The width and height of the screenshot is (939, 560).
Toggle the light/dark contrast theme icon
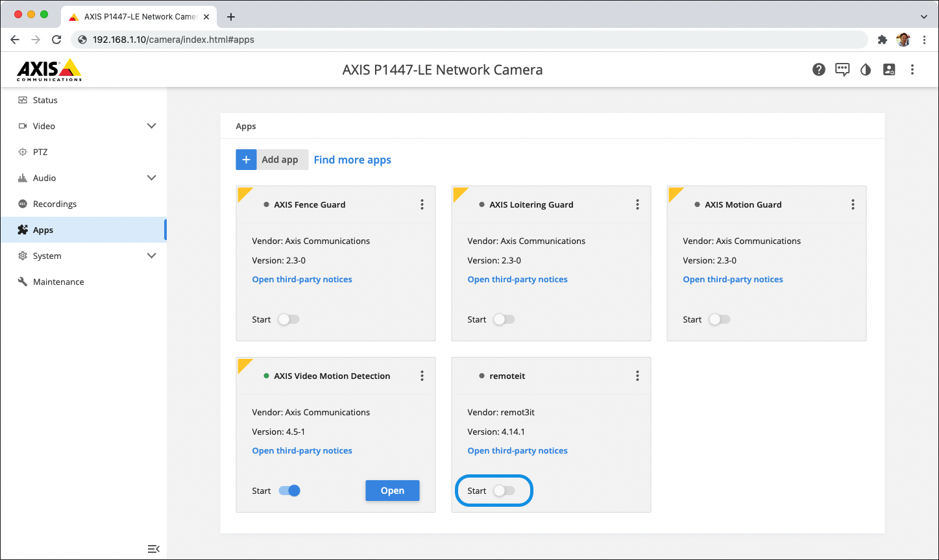coord(866,69)
